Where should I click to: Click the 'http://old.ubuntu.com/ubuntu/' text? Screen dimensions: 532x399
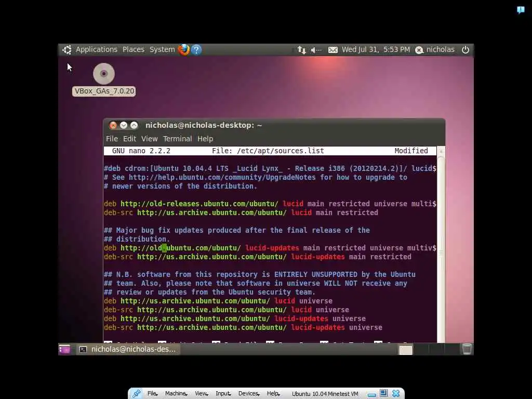(x=180, y=248)
